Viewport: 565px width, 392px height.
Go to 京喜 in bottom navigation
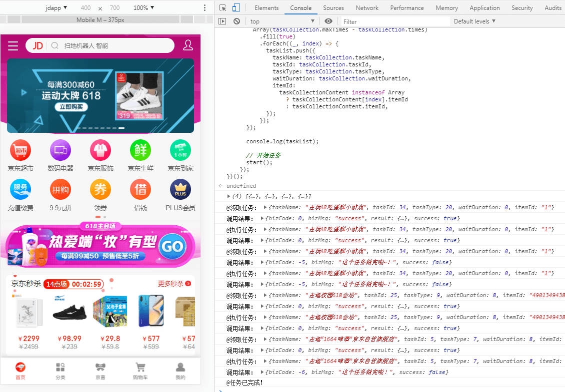100,371
